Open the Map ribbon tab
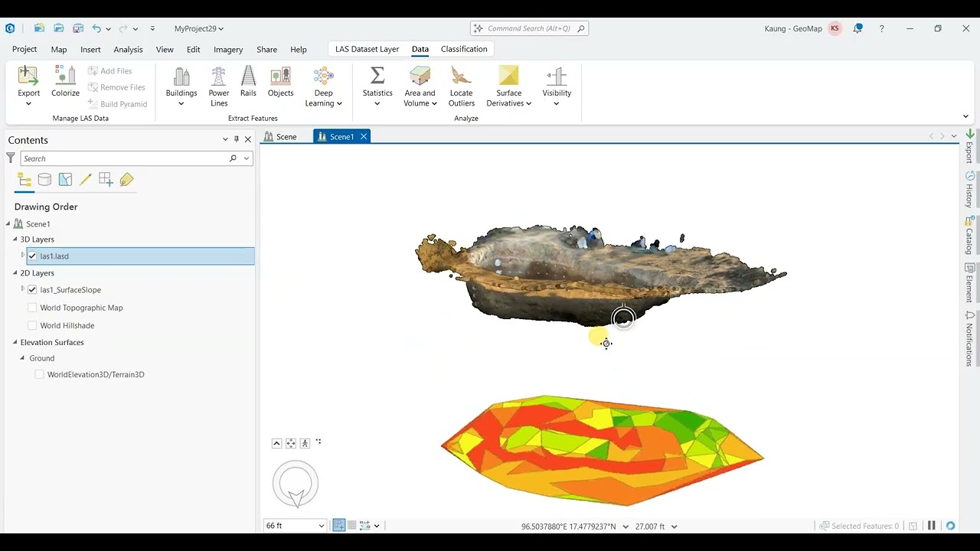 tap(59, 49)
